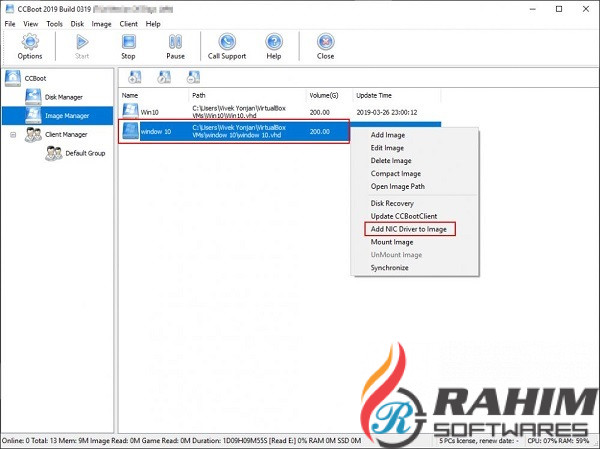Click the edit image icon above list

coord(164,77)
